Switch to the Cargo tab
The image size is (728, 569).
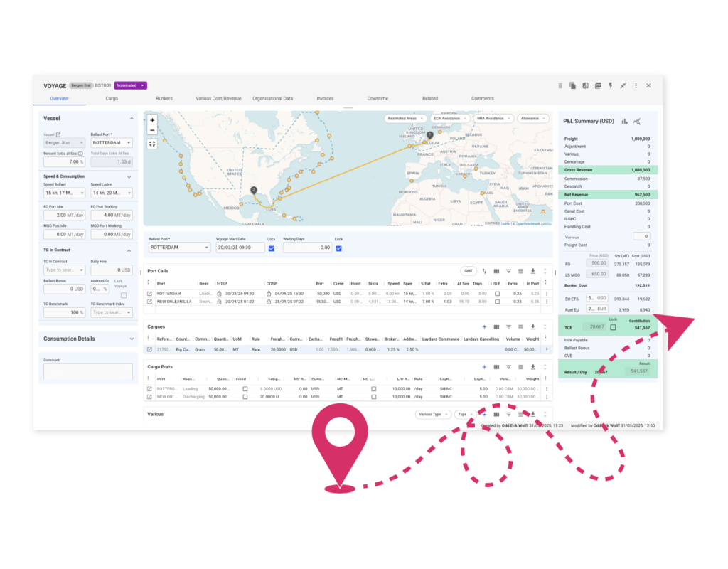pos(112,98)
